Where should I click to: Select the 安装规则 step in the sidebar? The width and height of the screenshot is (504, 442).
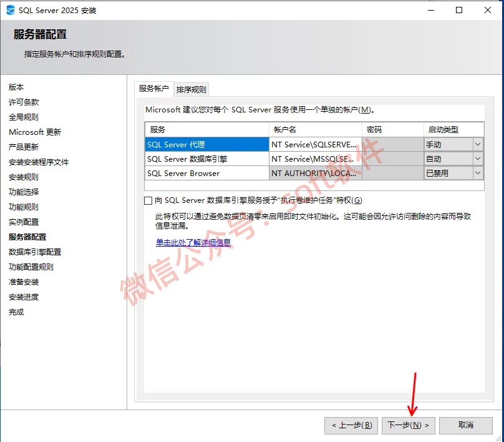pyautogui.click(x=24, y=177)
